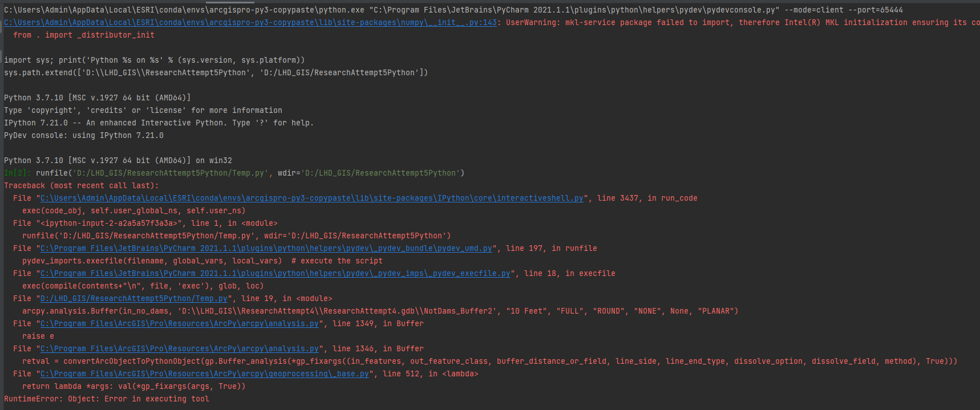Open the interactiveshell.py traceback link
Image resolution: width=980 pixels, height=410 pixels.
click(x=311, y=198)
